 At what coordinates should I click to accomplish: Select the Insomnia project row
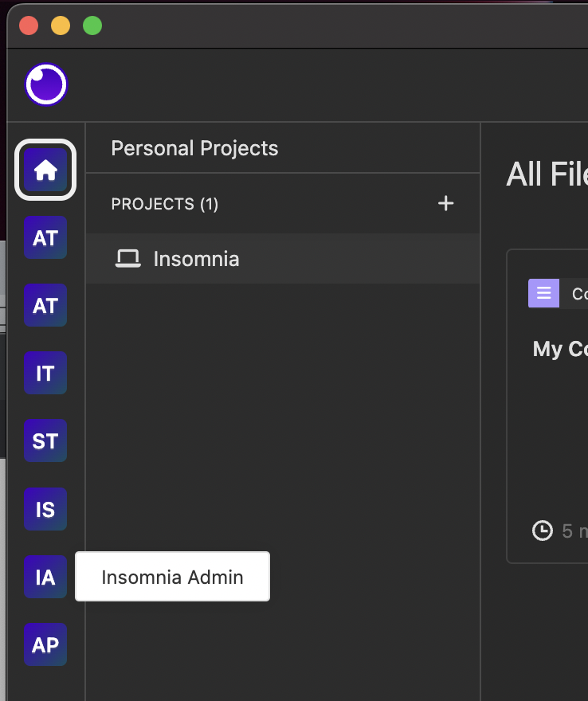283,258
